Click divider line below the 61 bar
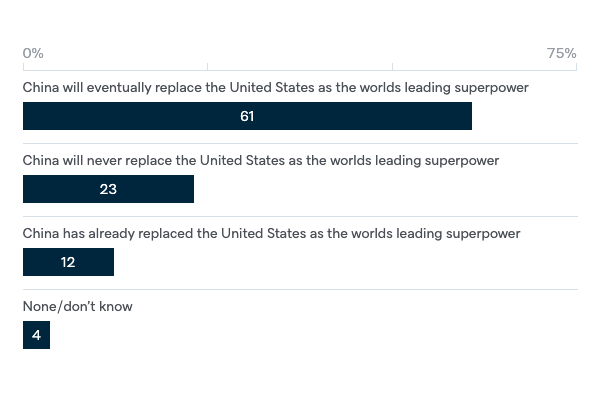Viewport: 600px width, 400px height. click(300, 144)
